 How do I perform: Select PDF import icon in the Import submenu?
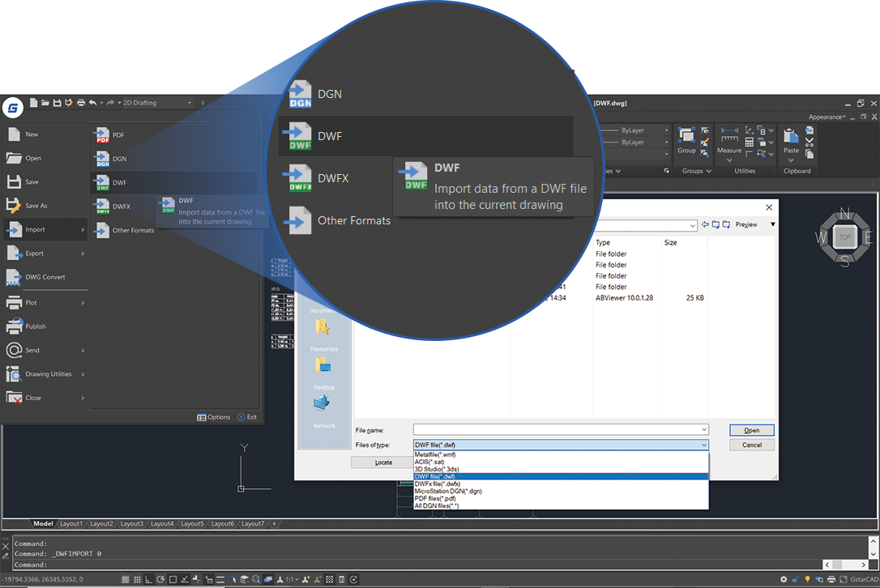pos(101,135)
